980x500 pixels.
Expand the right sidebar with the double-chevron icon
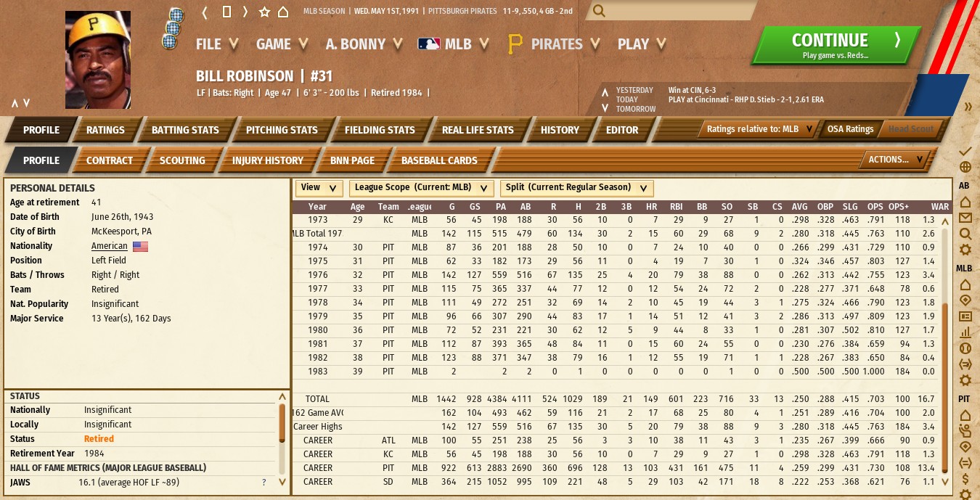(968, 107)
